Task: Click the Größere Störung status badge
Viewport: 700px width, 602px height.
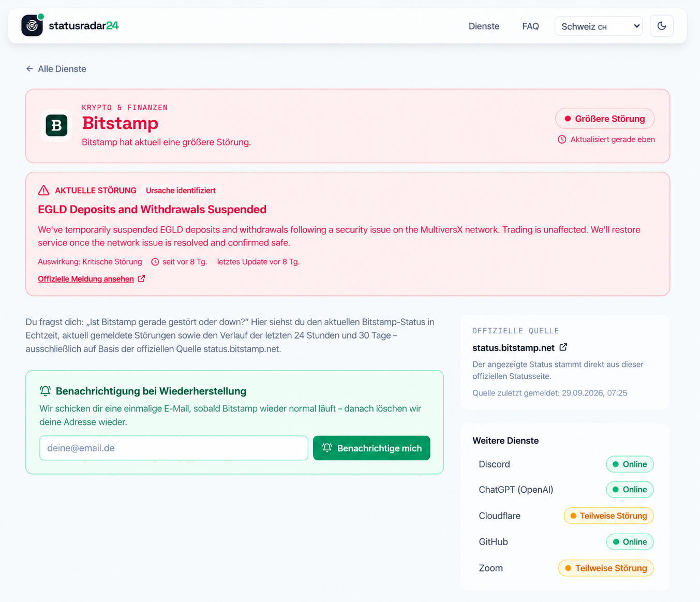Action: (x=605, y=119)
